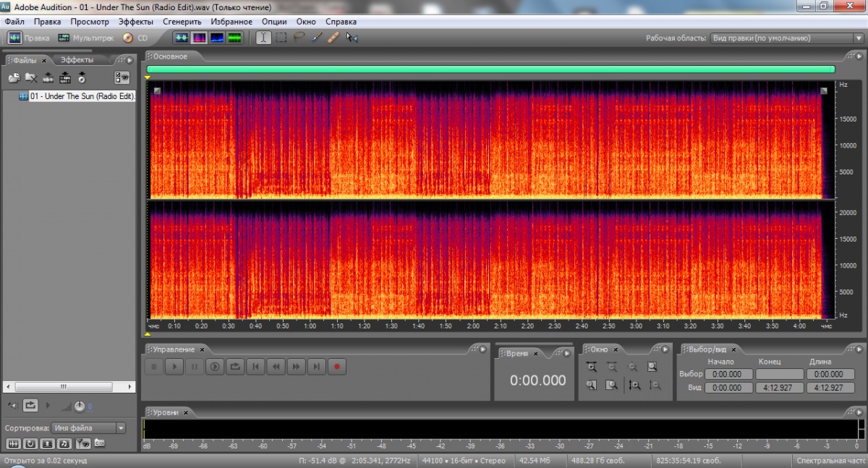This screenshot has height=468, width=868.
Task: Select the effects paintbrush tool
Action: (x=316, y=38)
